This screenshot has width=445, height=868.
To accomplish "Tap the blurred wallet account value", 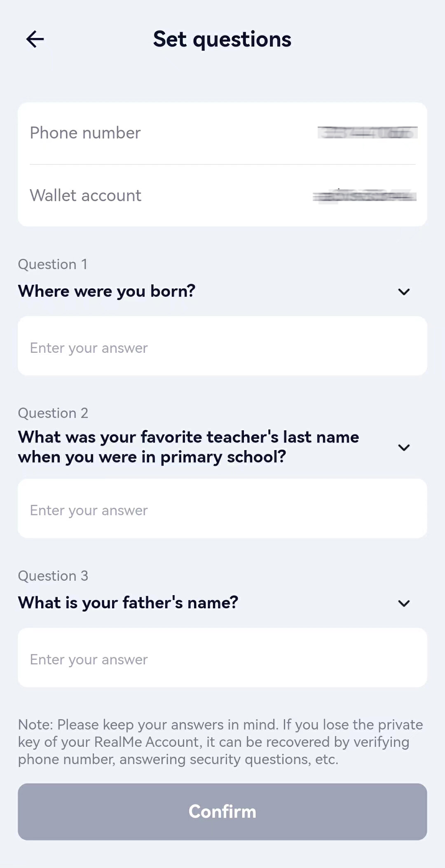I will click(x=365, y=196).
